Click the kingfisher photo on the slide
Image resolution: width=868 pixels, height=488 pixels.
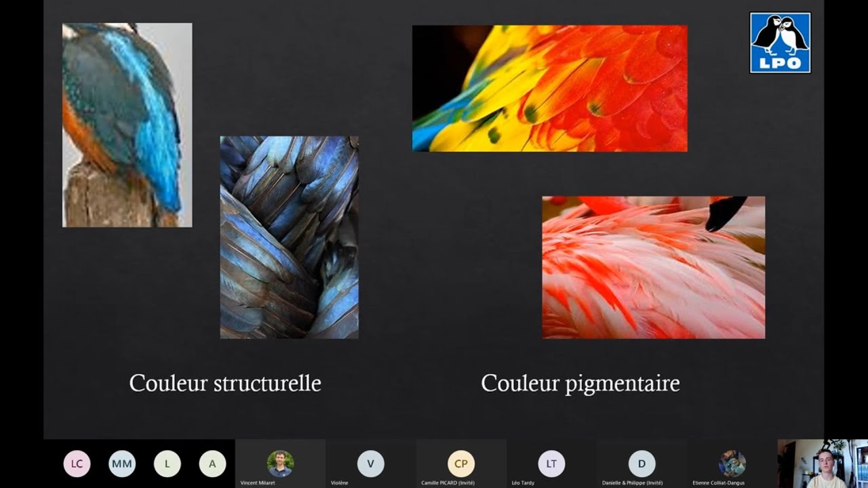click(x=127, y=125)
